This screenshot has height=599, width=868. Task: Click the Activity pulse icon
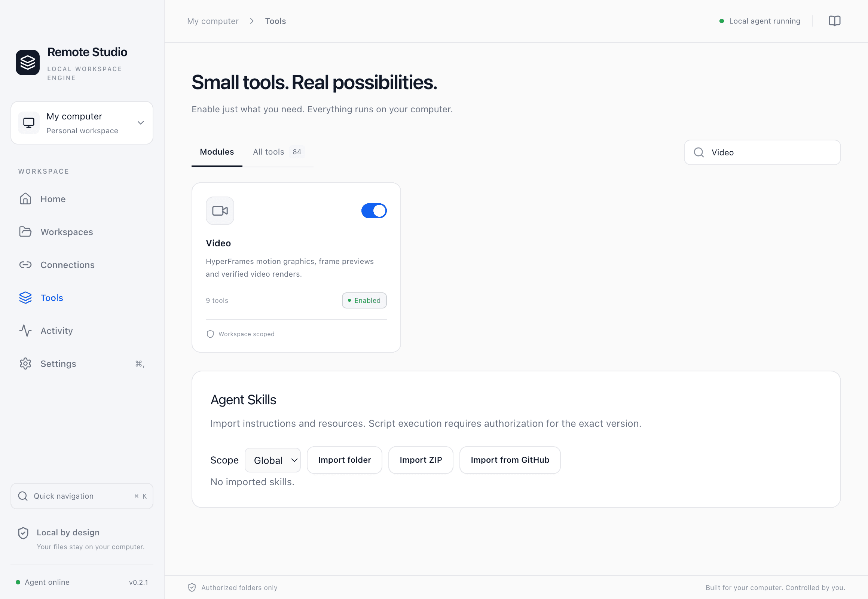(25, 331)
